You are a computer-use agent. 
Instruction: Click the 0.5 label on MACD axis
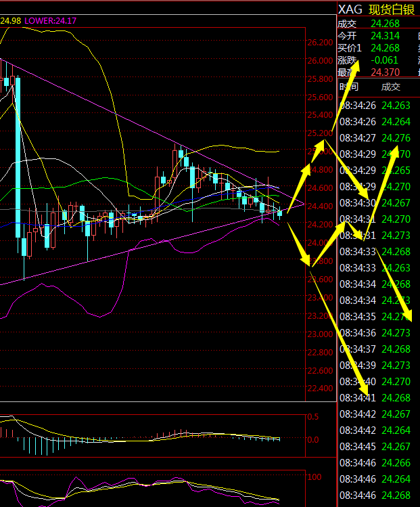point(313,416)
